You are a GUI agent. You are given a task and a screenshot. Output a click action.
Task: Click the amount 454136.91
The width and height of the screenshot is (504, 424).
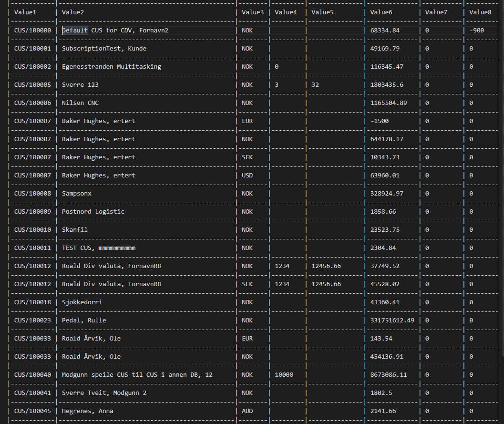[387, 357]
